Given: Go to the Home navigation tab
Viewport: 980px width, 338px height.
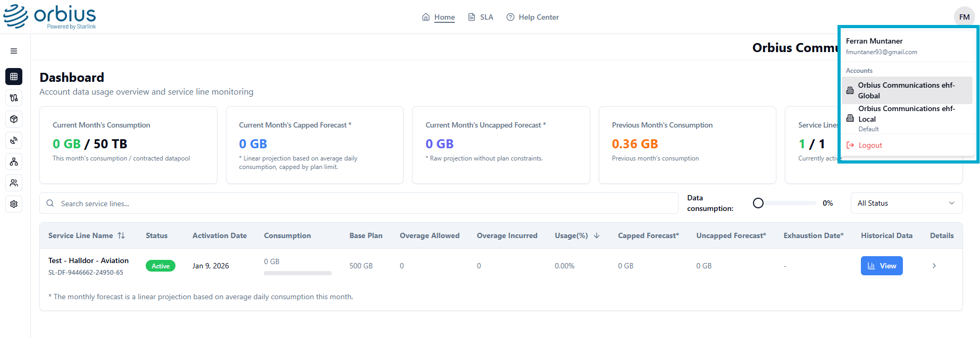Looking at the screenshot, I should (x=439, y=17).
